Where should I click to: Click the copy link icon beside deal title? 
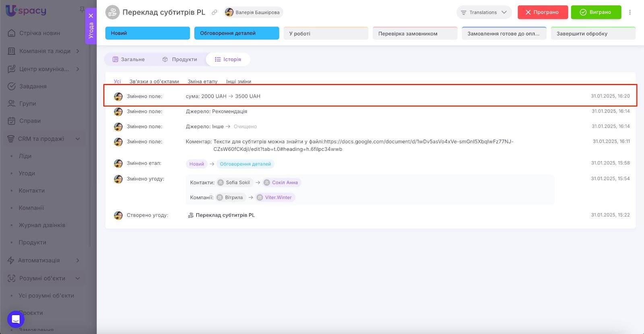(x=215, y=12)
